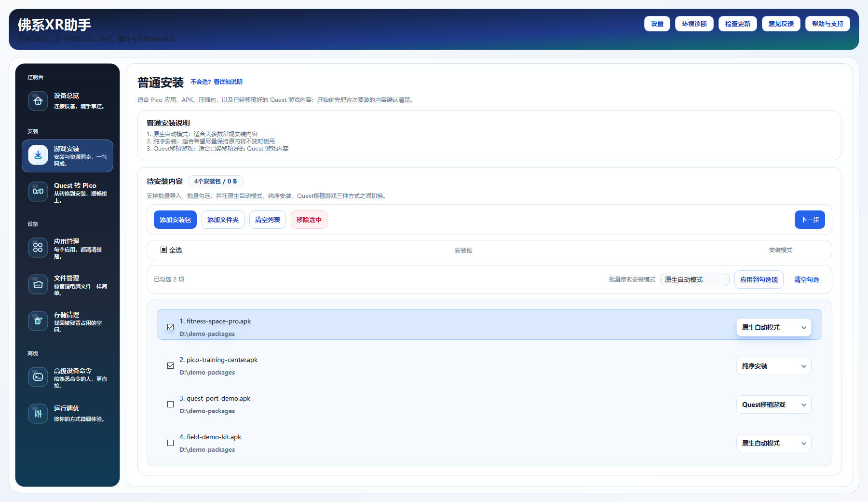Proceed with 下一步 button
The width and height of the screenshot is (868, 502).
tap(810, 220)
